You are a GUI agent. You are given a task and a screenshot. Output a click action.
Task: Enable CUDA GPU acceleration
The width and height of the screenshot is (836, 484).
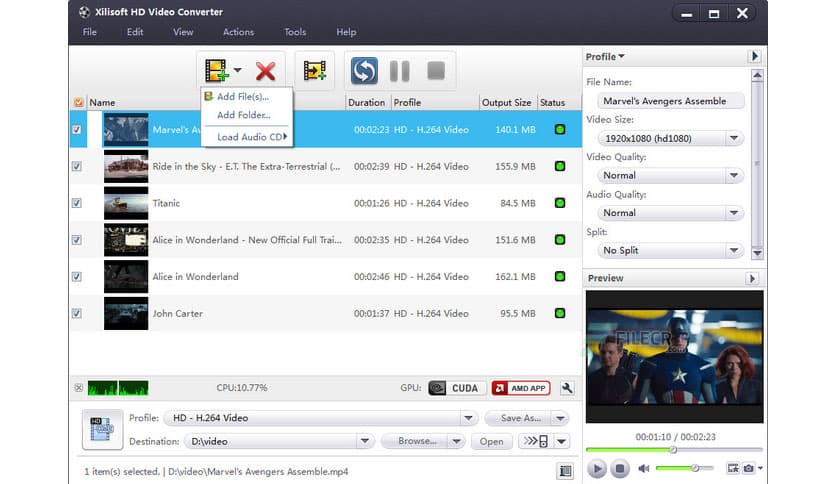pyautogui.click(x=456, y=388)
